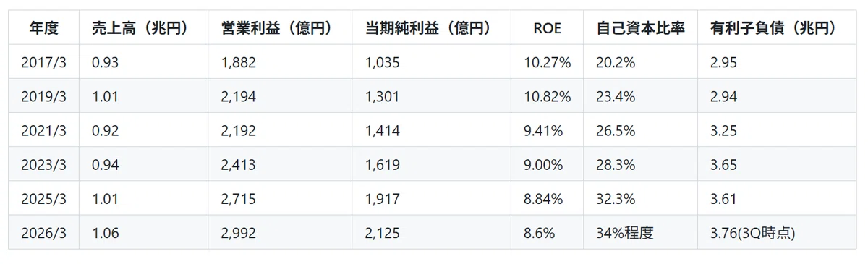Select the 2017/3 row label

click(x=43, y=63)
